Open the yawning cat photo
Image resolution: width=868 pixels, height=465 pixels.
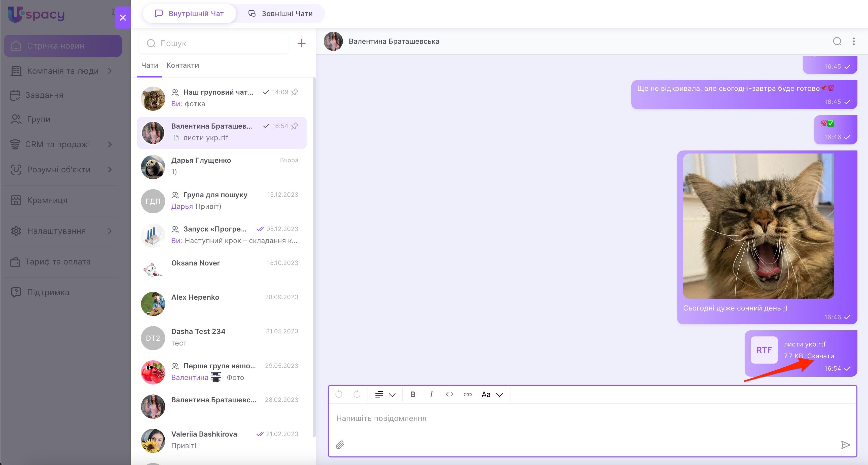[x=758, y=226]
